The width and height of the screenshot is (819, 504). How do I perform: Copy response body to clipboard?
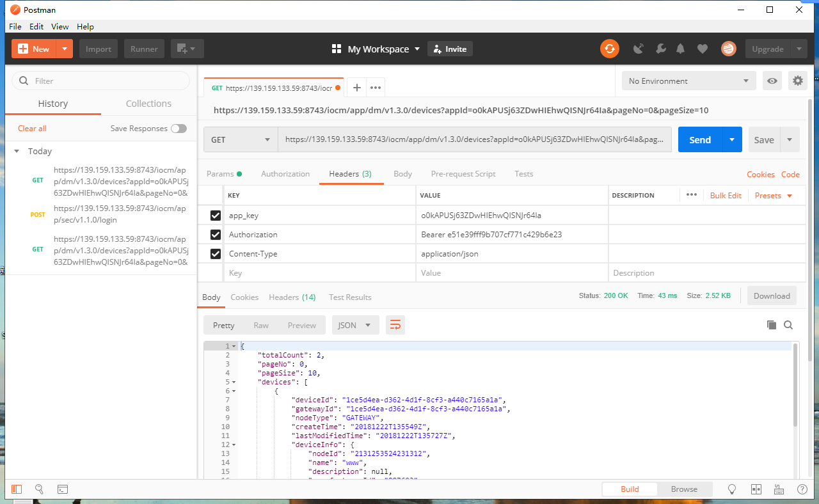click(772, 325)
